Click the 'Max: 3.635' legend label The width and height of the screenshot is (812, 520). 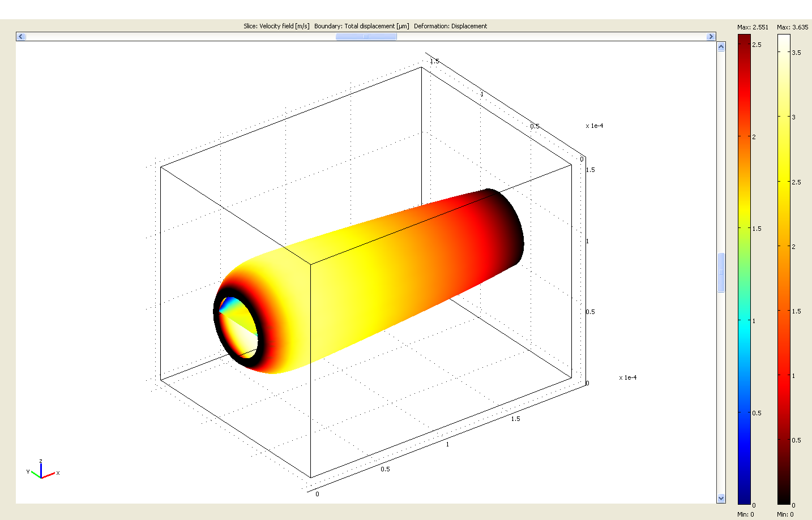[x=792, y=27]
